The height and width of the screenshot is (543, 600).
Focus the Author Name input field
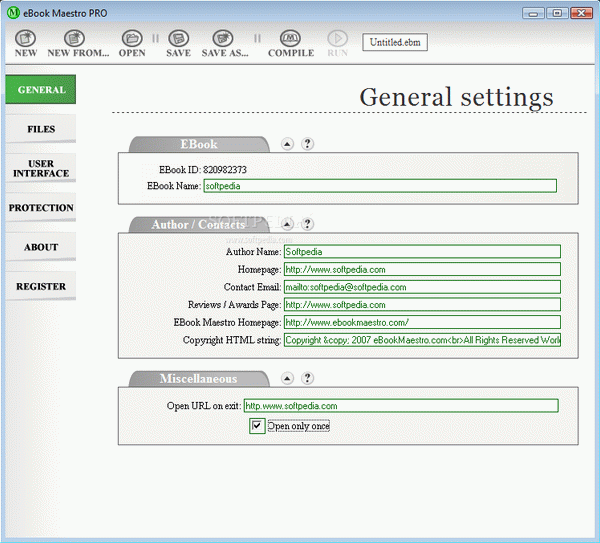(x=422, y=252)
